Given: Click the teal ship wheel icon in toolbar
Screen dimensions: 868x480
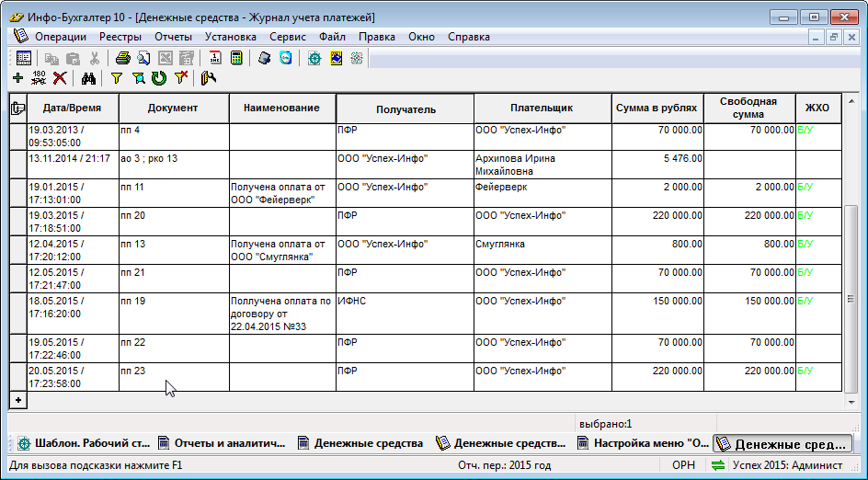Looking at the screenshot, I should pyautogui.click(x=314, y=58).
